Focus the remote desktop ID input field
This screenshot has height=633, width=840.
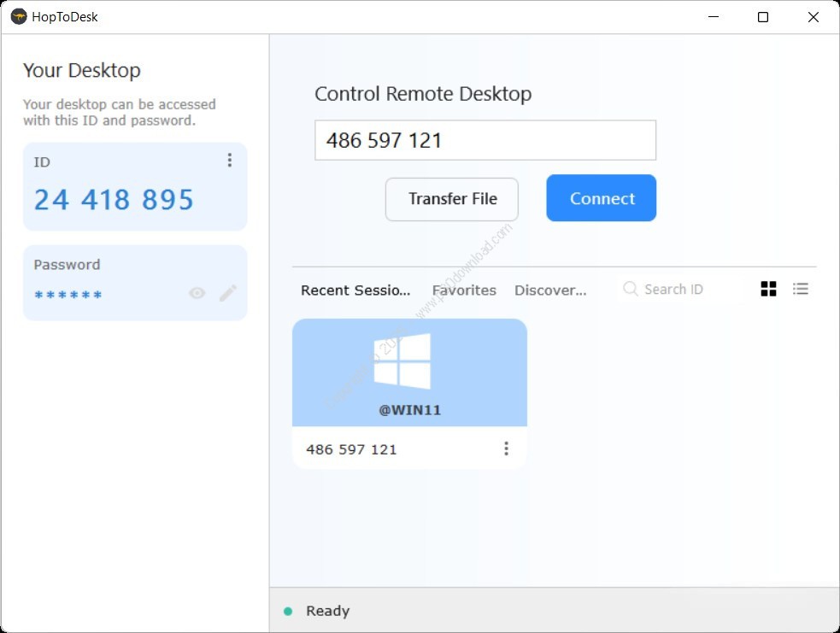point(485,140)
